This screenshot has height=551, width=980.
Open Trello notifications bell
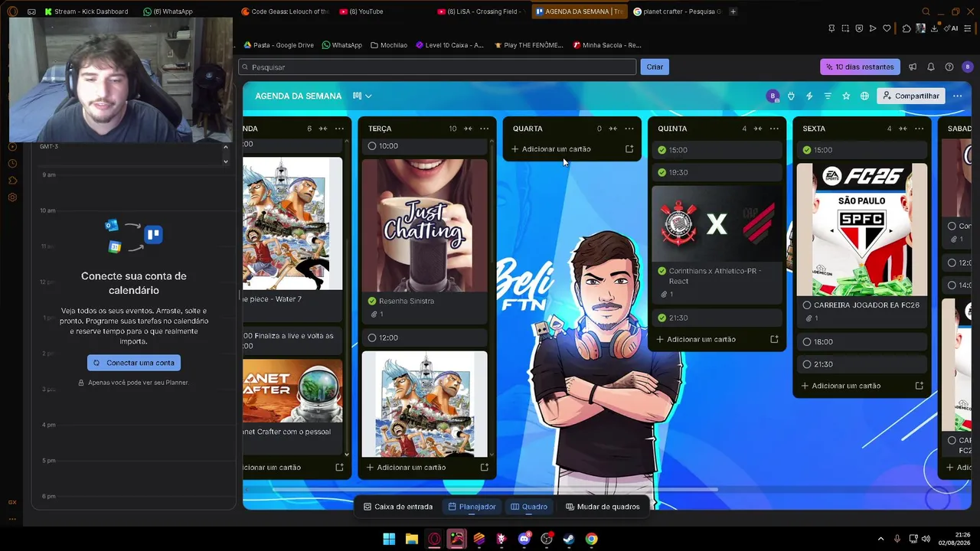(931, 67)
